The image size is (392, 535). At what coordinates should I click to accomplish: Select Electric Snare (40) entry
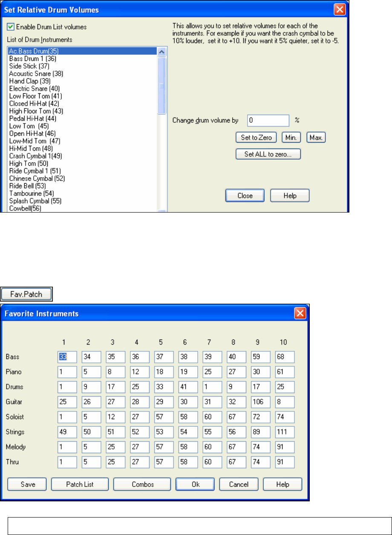(x=82, y=89)
